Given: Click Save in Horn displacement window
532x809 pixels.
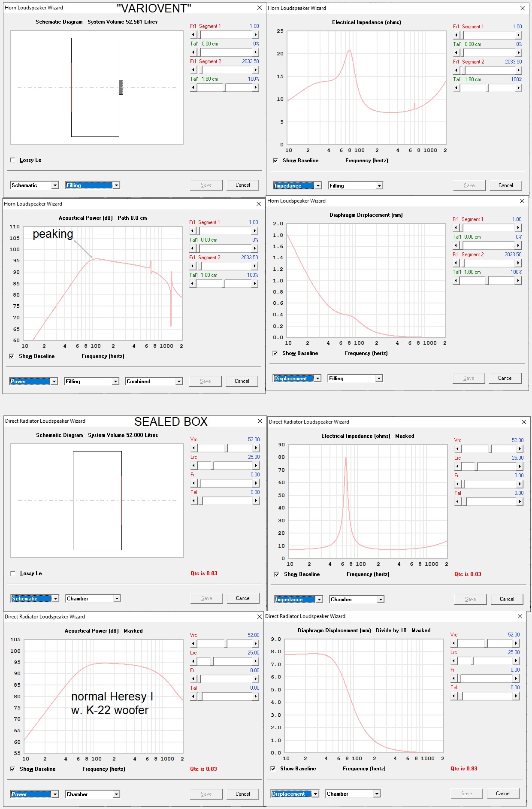Looking at the screenshot, I should click(x=469, y=378).
